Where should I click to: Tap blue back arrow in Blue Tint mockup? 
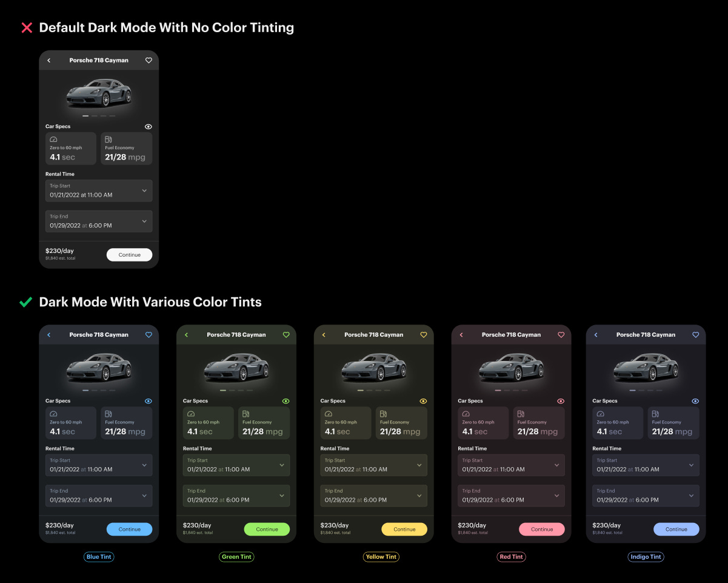[49, 335]
